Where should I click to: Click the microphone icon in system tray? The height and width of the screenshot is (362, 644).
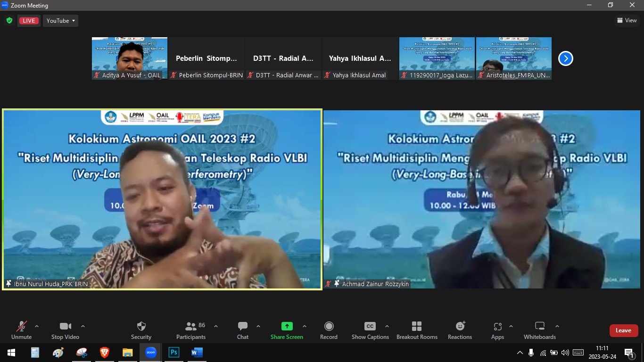(x=531, y=353)
